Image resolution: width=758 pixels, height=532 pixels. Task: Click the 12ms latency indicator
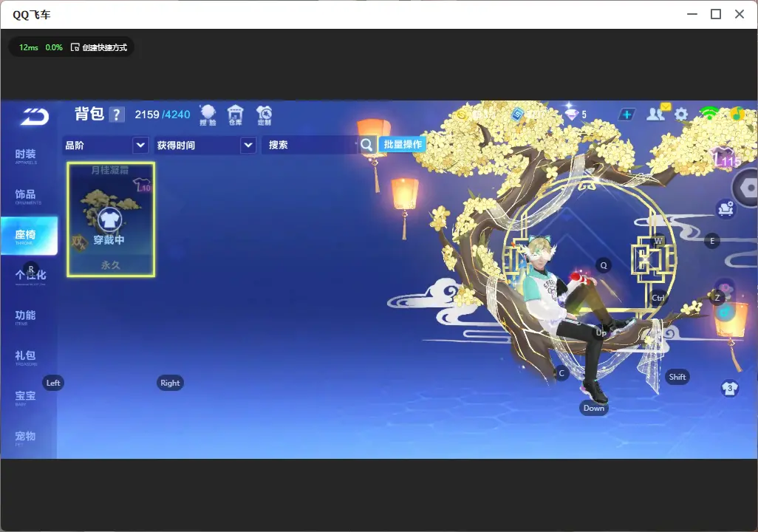(29, 47)
